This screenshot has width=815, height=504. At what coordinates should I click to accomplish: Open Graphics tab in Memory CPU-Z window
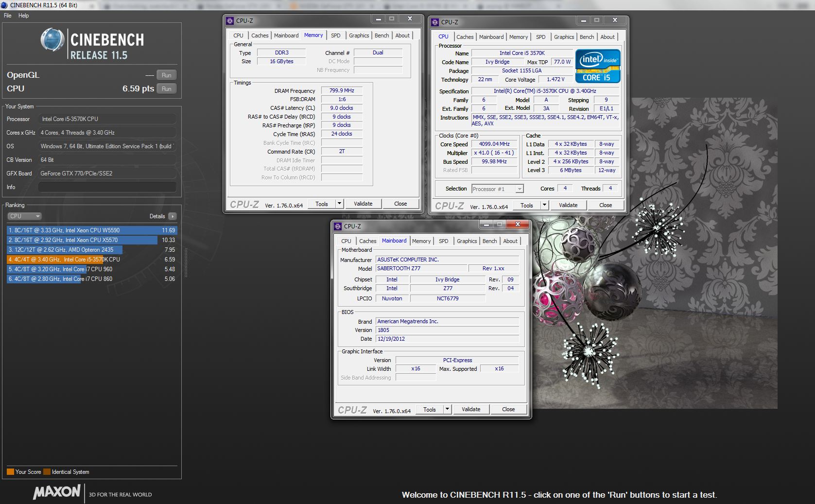(359, 35)
